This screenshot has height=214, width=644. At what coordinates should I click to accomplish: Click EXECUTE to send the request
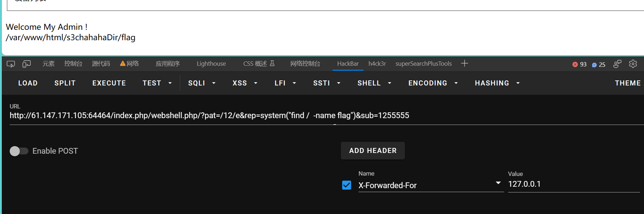[x=109, y=83]
